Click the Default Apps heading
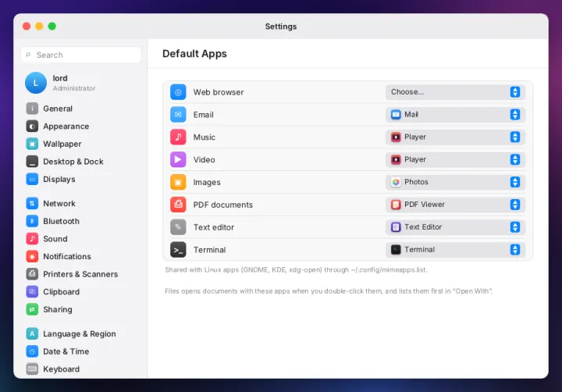Image resolution: width=562 pixels, height=392 pixels. (x=194, y=53)
